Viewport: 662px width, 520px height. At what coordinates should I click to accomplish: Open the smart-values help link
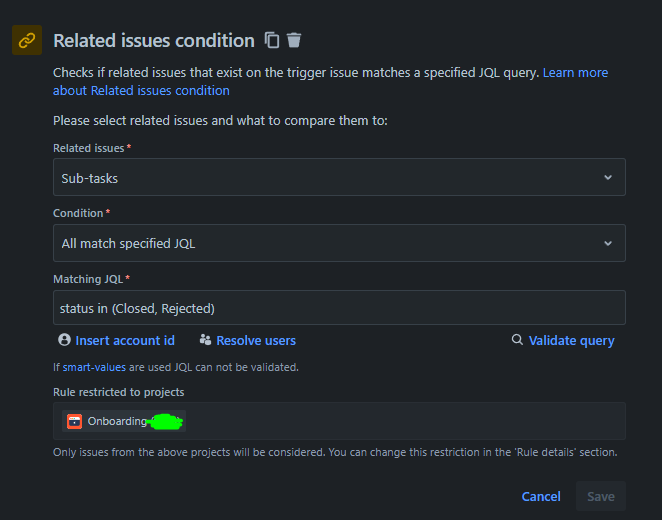[x=96, y=367]
